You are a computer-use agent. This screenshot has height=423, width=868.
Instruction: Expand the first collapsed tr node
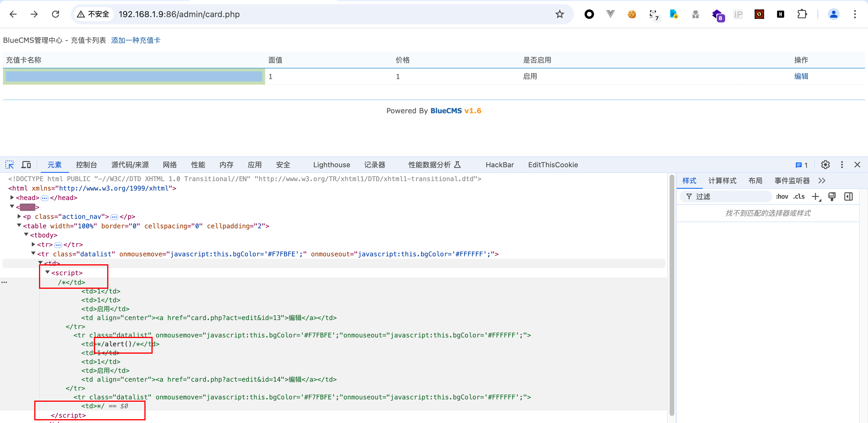[33, 245]
